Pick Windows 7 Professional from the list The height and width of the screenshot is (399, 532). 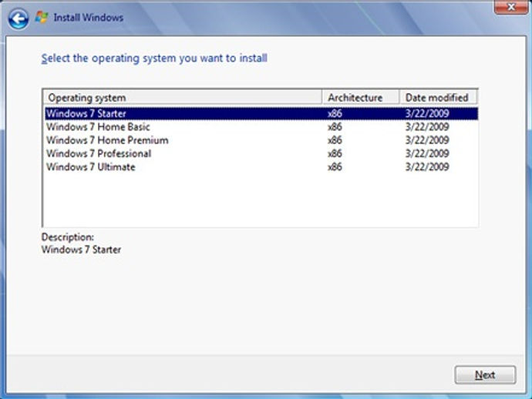coord(261,153)
